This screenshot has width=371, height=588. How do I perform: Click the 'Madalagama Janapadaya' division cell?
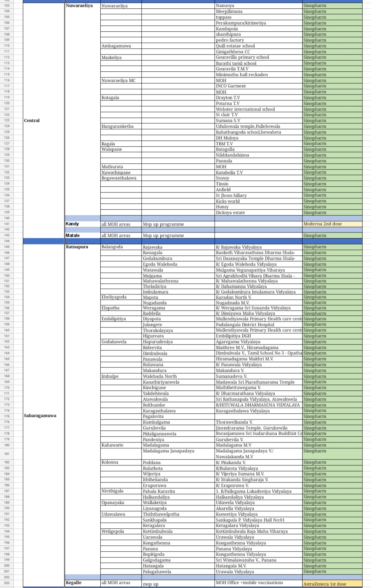point(178,454)
